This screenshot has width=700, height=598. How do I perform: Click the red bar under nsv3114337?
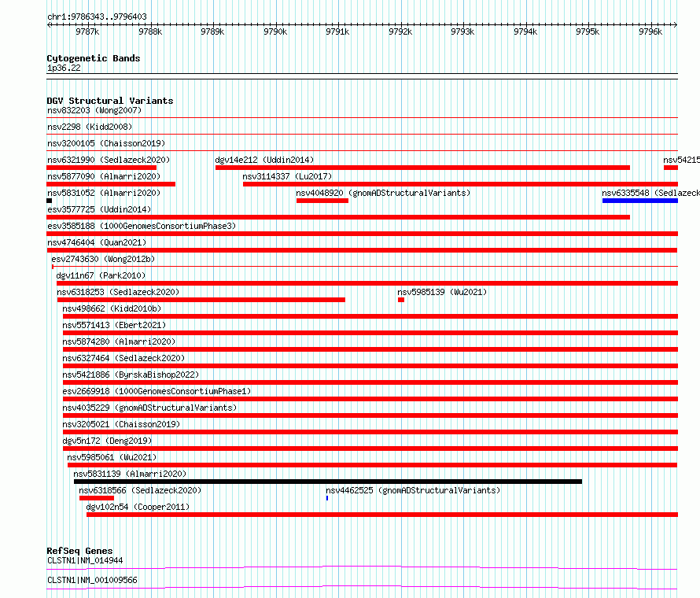point(460,184)
